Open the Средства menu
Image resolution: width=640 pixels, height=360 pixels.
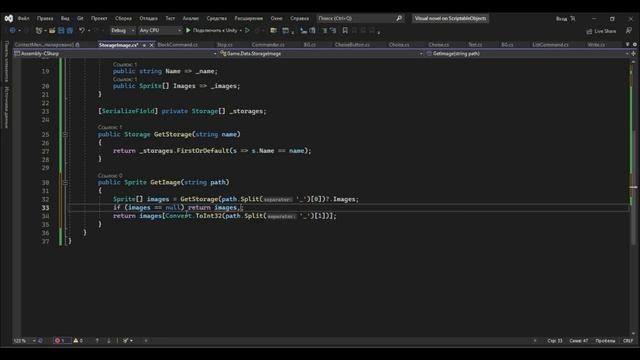click(x=217, y=18)
